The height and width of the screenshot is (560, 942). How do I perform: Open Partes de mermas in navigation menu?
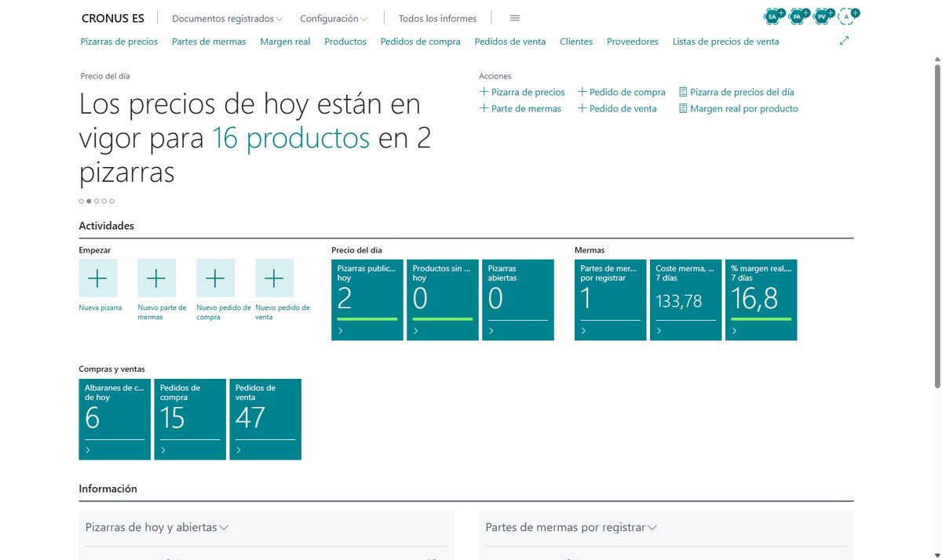point(209,42)
